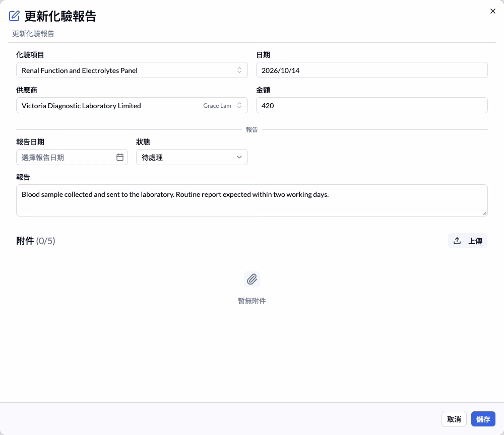504x435 pixels.
Task: Click the 日期 field label
Action: (263, 55)
